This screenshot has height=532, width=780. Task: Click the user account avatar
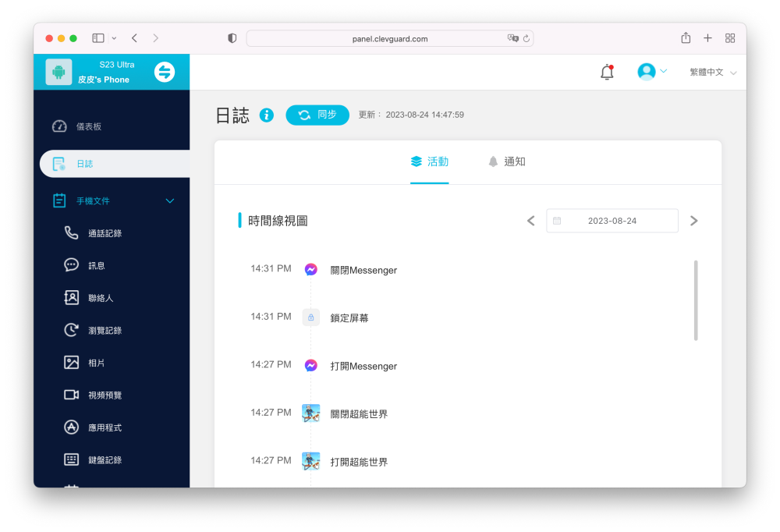coord(646,72)
